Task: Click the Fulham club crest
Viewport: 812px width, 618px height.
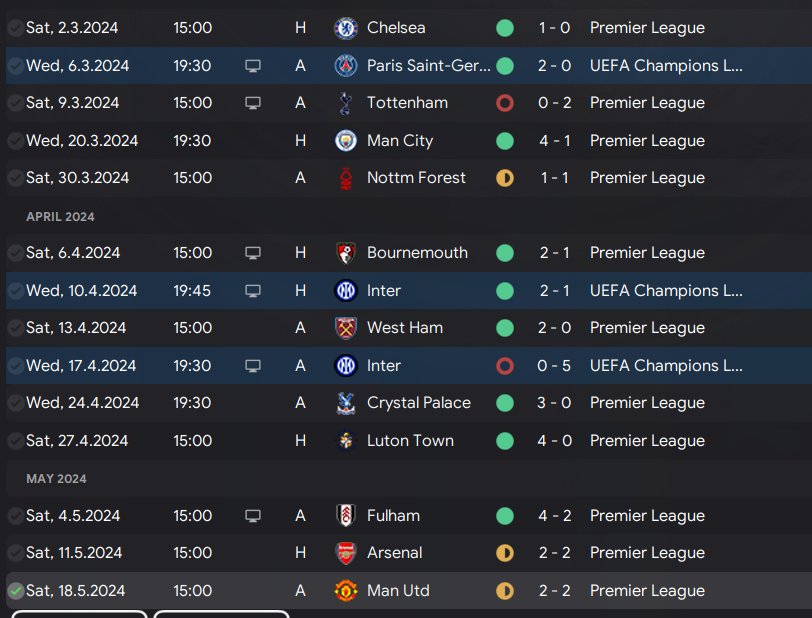Action: pyautogui.click(x=346, y=516)
